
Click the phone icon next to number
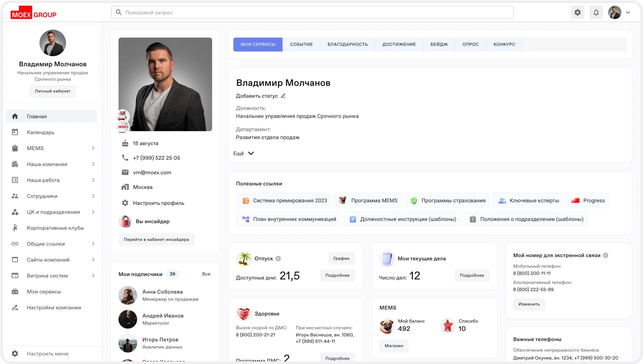click(125, 158)
